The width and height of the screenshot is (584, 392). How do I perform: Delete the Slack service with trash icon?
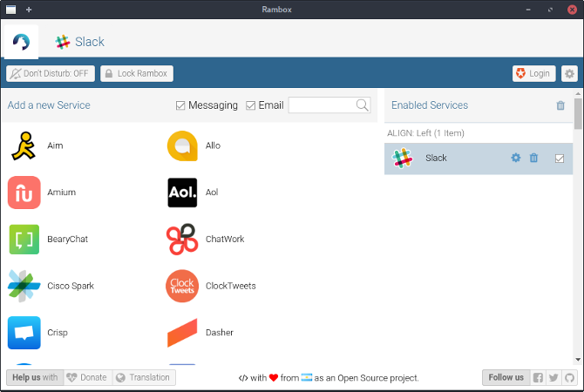(x=533, y=158)
